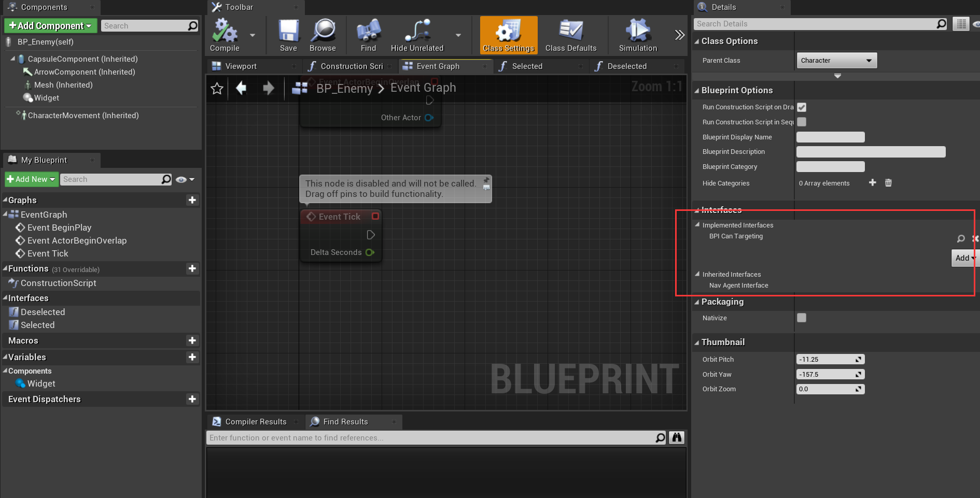The image size is (980, 498).
Task: Click Add New in My Blueprint
Action: [31, 179]
